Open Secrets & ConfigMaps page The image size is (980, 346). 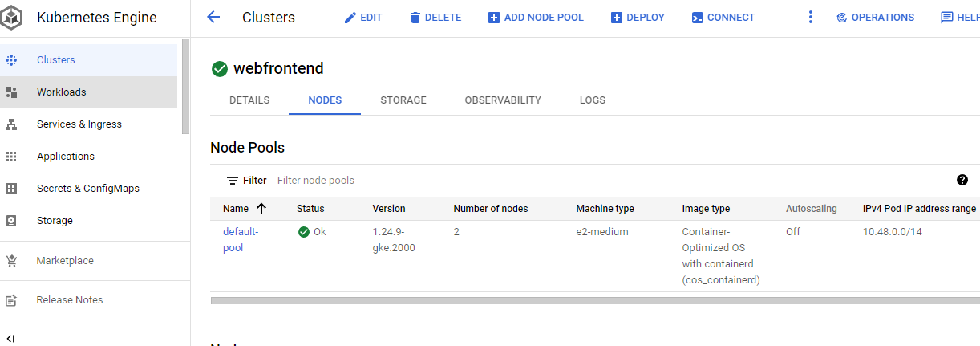pos(88,189)
